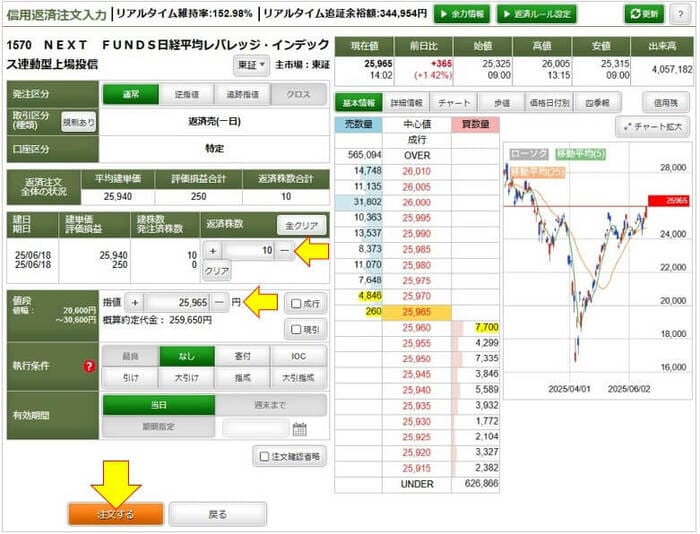The image size is (700, 534).
Task: Select ask price 26,000 in order book
Action: 417,203
